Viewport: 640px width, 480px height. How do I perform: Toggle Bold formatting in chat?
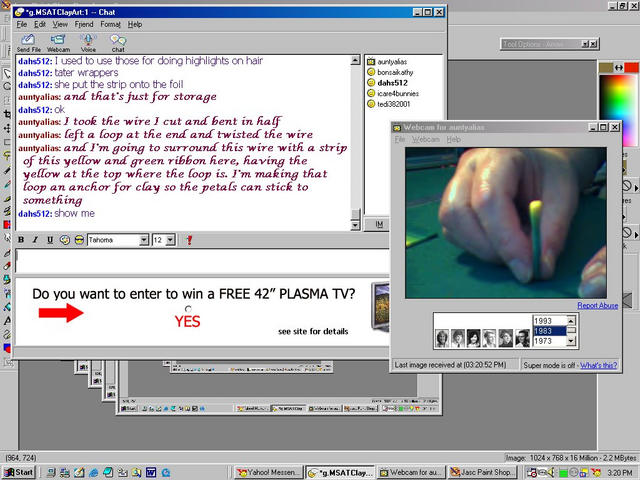click(21, 240)
